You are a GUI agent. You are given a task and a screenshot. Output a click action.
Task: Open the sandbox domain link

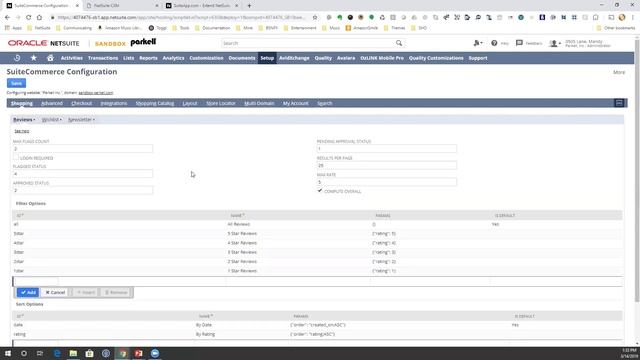coord(96,93)
